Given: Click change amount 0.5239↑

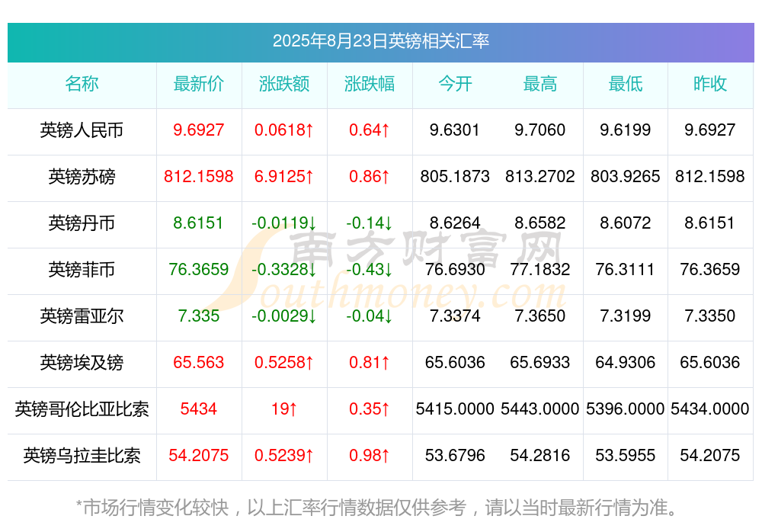Looking at the screenshot, I should [x=283, y=456].
